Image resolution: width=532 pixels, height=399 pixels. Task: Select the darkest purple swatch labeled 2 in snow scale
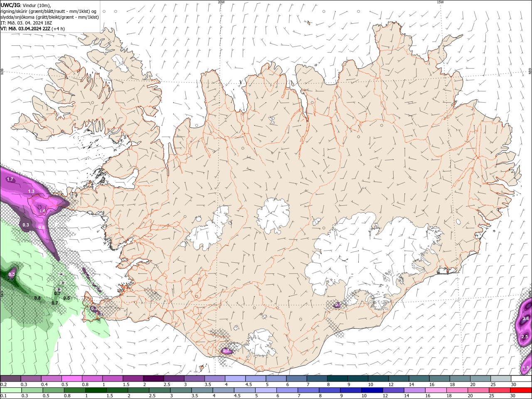click(x=153, y=379)
